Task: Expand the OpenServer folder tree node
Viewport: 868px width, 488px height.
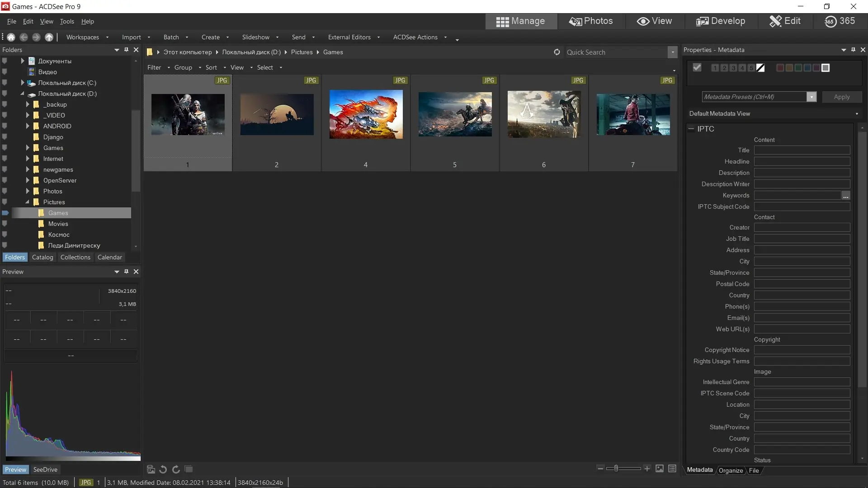Action: [x=28, y=180]
